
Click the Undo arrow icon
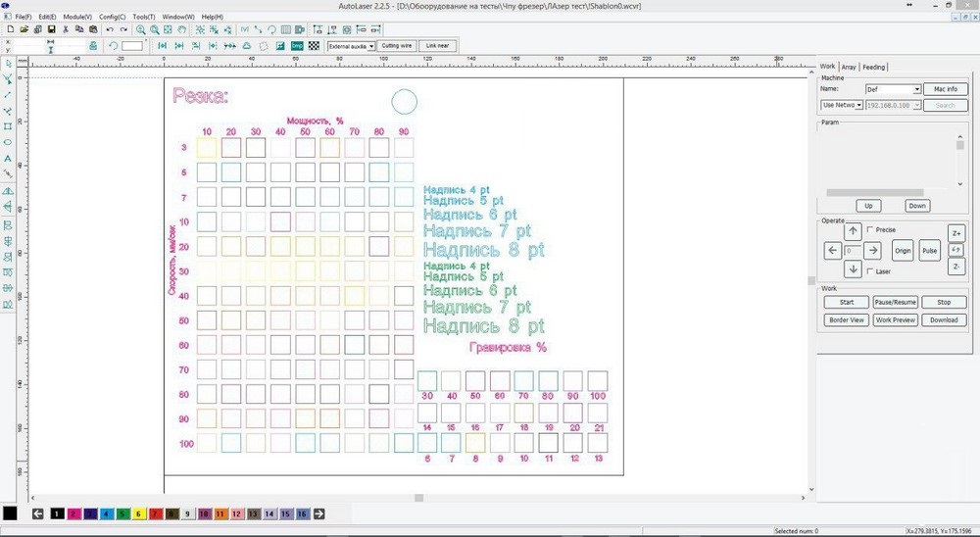point(110,30)
